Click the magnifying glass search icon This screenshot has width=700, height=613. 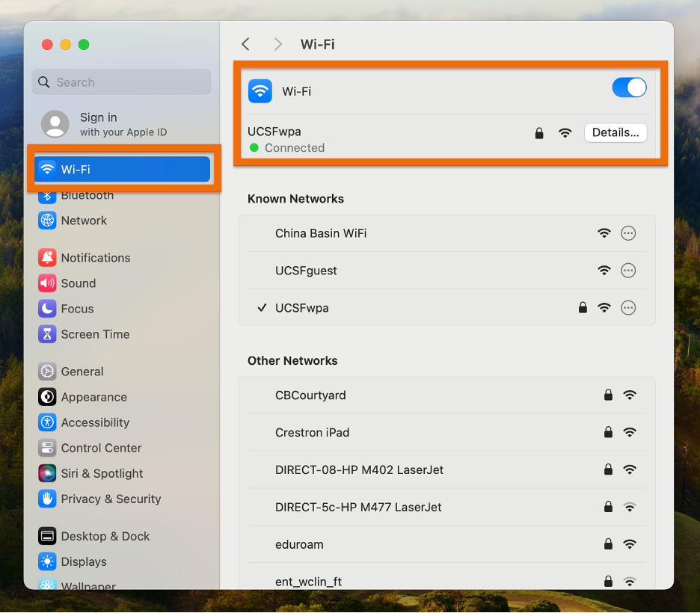point(43,82)
